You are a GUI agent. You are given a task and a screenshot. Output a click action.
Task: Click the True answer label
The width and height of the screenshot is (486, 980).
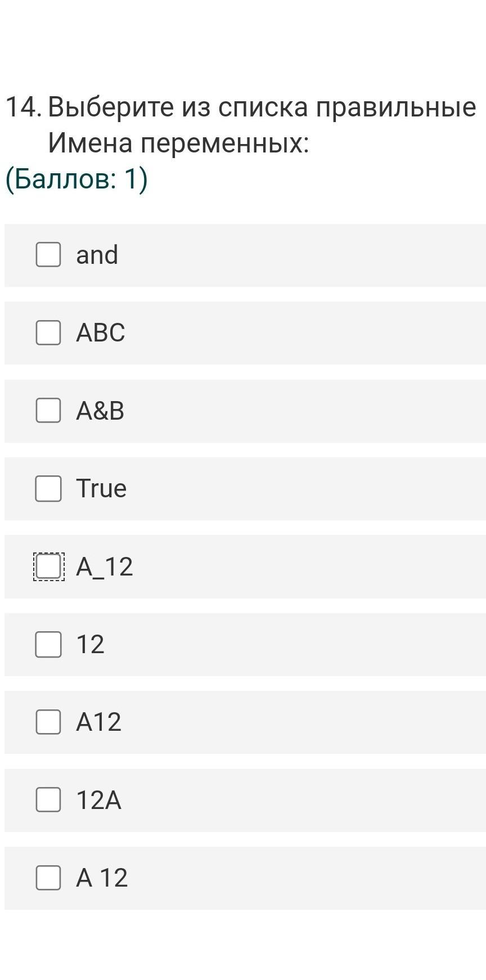tap(101, 488)
